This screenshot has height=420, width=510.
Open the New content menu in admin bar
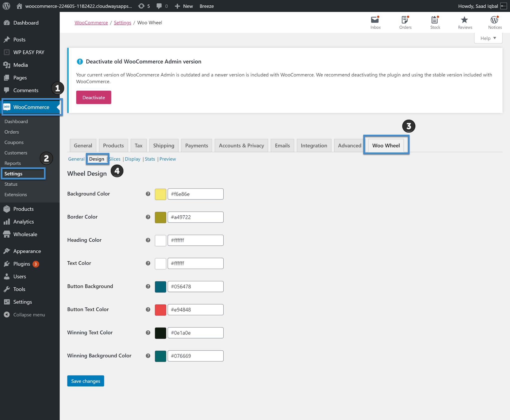tap(184, 6)
